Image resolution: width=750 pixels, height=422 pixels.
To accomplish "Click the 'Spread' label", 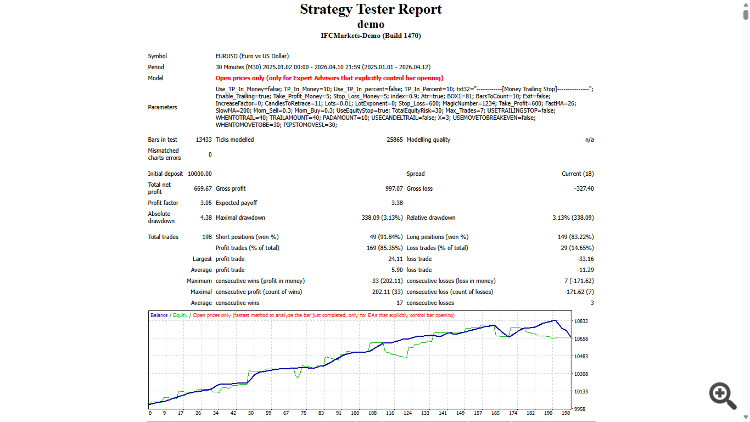I will coord(416,174).
